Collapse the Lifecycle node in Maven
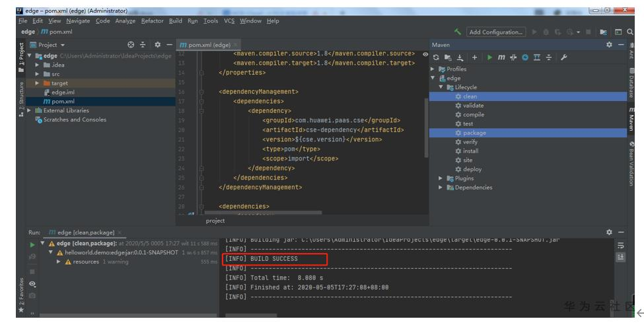644x323 pixels. pyautogui.click(x=441, y=87)
